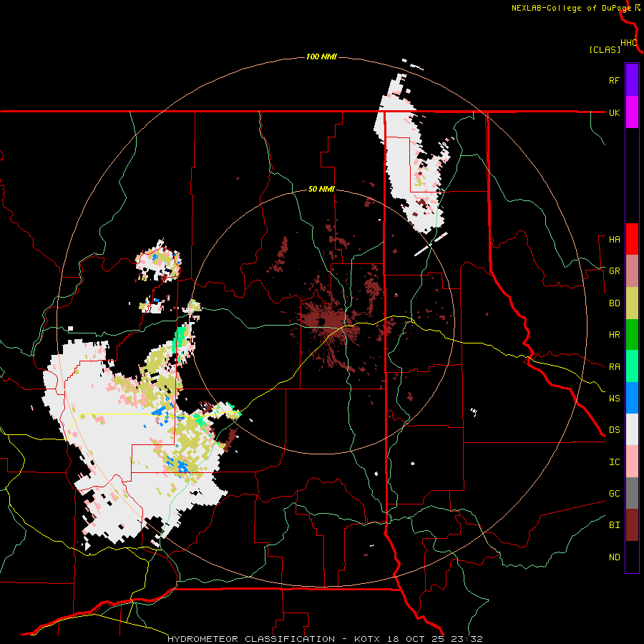Screen dimensions: 644x644
Task: Select the light pink IC legend swatch
Action: [632, 462]
